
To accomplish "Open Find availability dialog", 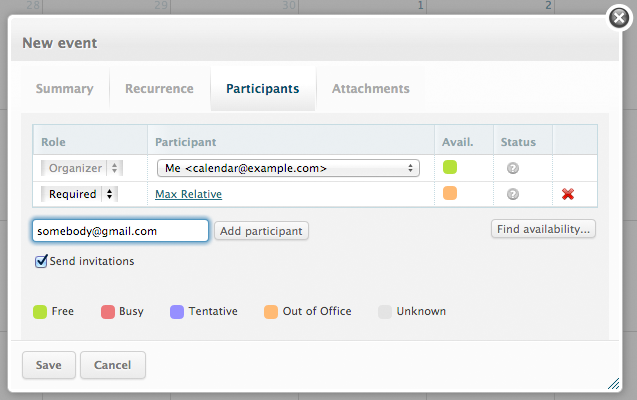I will [x=543, y=229].
